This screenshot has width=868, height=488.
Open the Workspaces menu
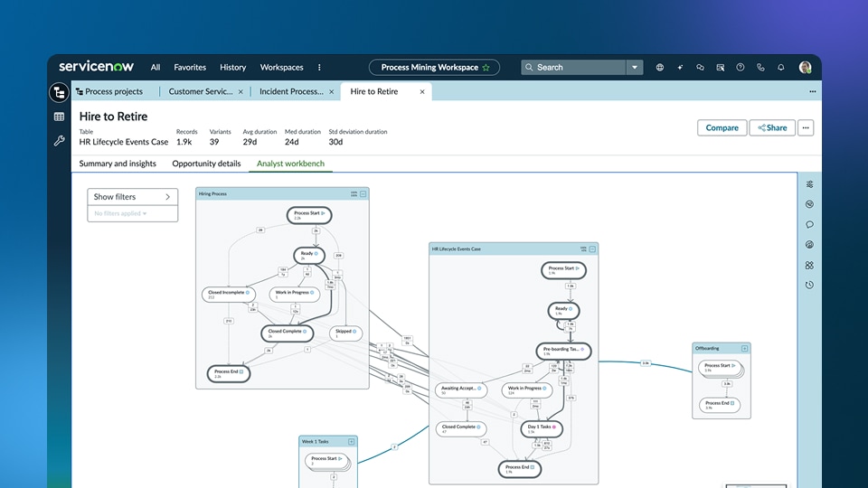click(282, 68)
